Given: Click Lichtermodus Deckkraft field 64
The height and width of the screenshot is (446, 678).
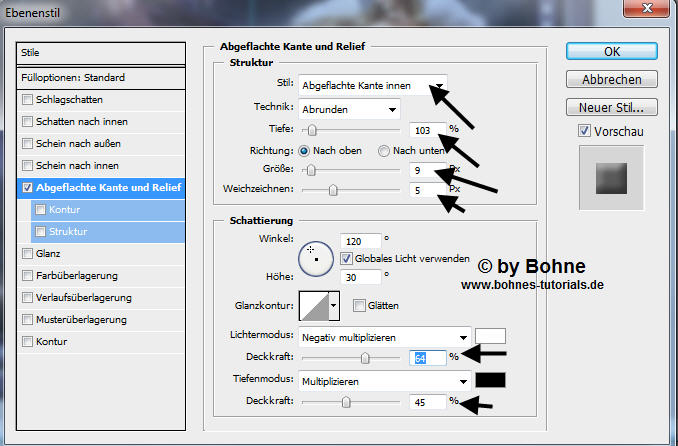Looking at the screenshot, I should point(428,358).
